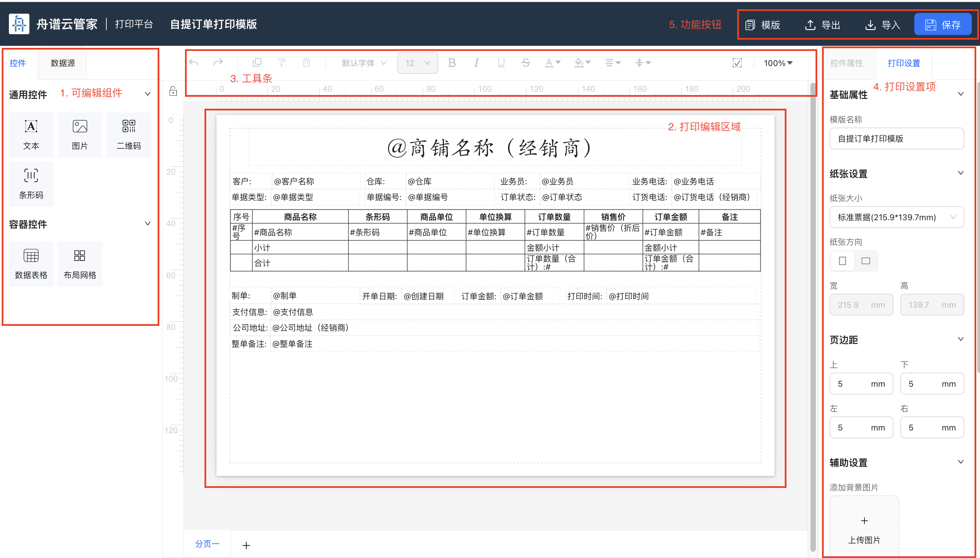Select the QR code (二维码) widget
The width and height of the screenshot is (980, 558).
coord(129,135)
